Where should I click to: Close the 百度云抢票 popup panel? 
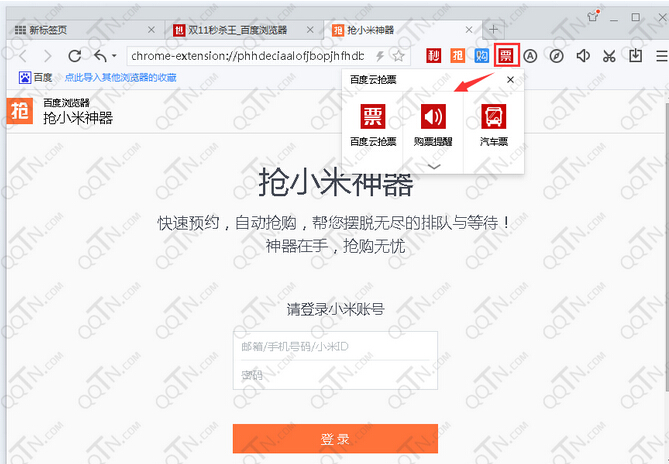pos(510,79)
